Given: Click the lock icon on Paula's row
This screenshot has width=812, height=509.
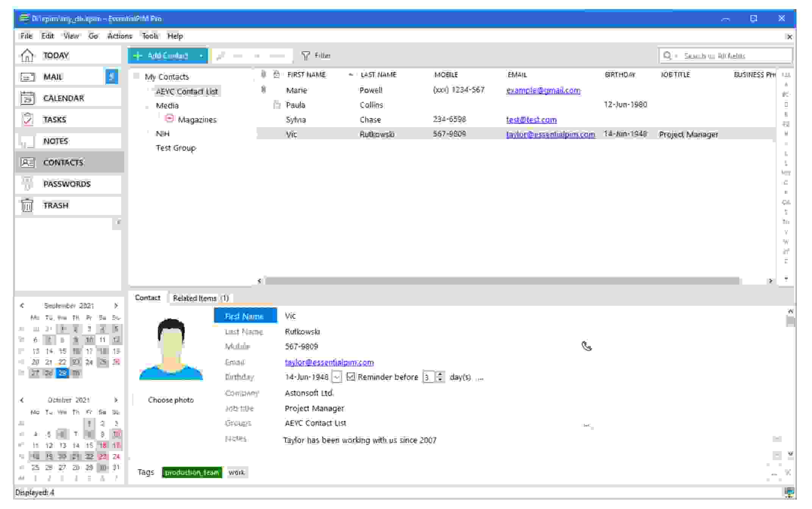Looking at the screenshot, I should (x=277, y=105).
